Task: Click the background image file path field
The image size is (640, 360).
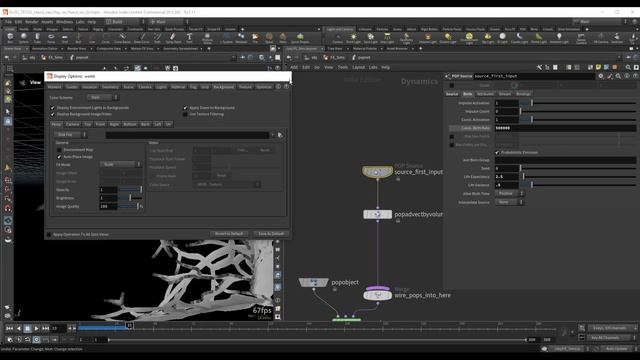Action: click(187, 135)
